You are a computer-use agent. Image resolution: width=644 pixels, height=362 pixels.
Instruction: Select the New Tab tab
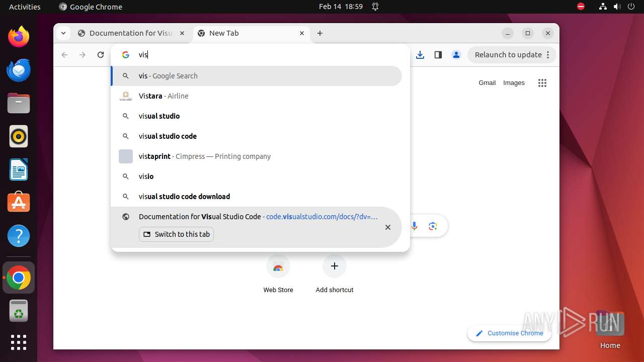pos(252,33)
